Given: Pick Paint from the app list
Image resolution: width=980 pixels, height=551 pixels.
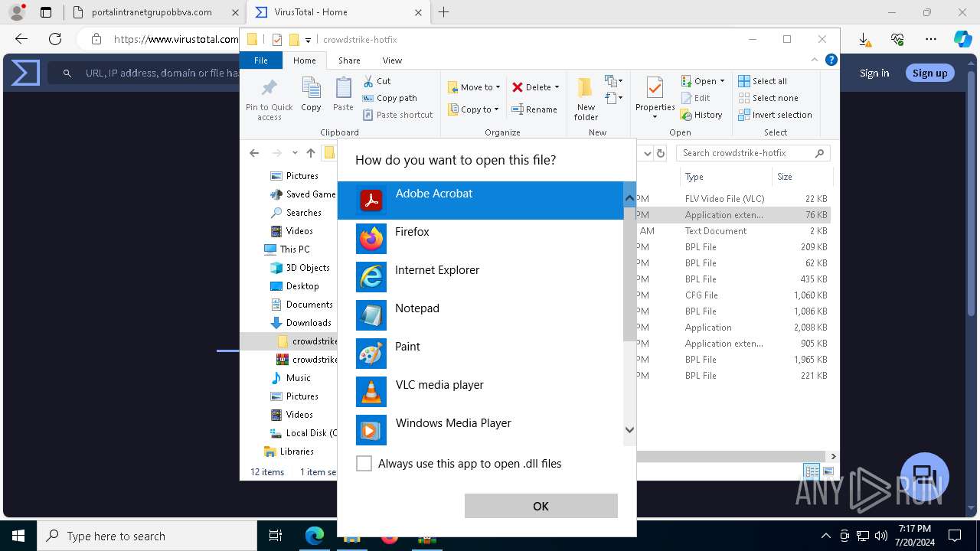Looking at the screenshot, I should click(x=481, y=354).
